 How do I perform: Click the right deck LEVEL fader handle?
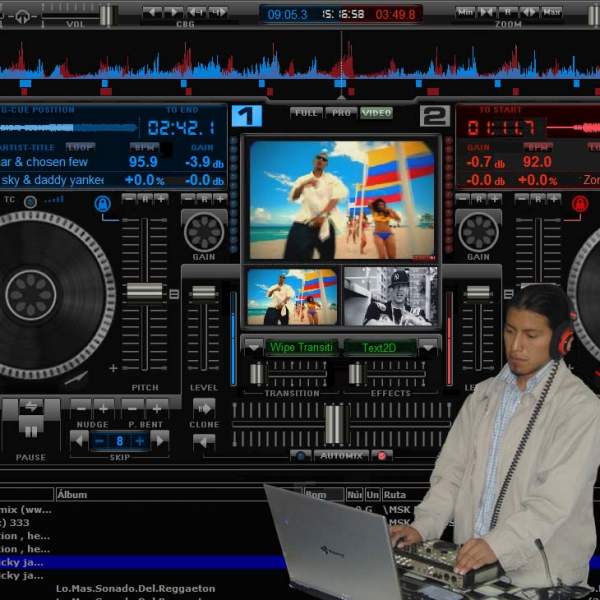478,293
